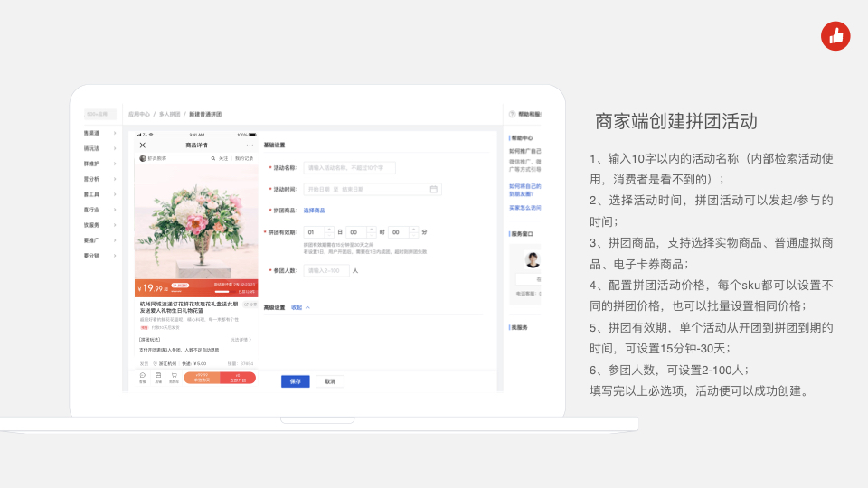Click the 店铺 shop icon in phone preview
Image resolution: width=868 pixels, height=488 pixels.
click(158, 377)
